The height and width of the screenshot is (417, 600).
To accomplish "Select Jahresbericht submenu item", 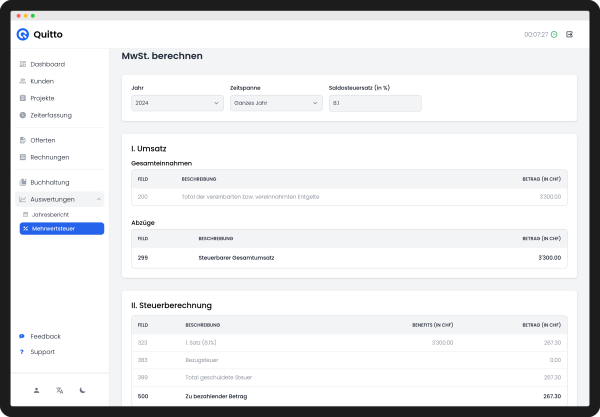I will [x=52, y=214].
